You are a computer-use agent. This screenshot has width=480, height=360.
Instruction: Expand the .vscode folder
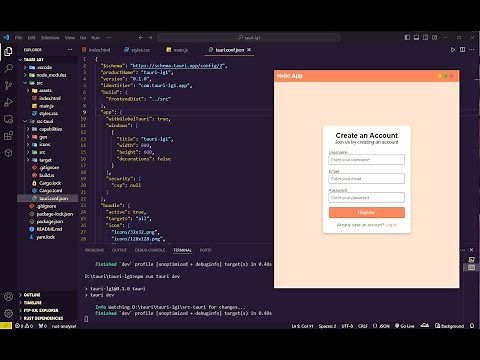(x=44, y=67)
